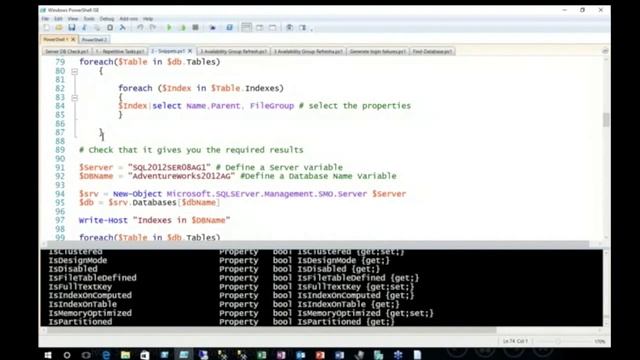Show the script pane on the right
The height and width of the screenshot is (360, 640).
click(260, 28)
